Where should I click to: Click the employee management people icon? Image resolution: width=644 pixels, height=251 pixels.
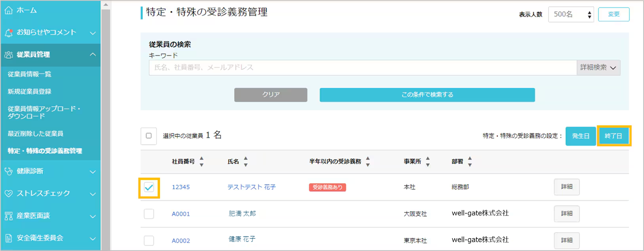pos(9,55)
